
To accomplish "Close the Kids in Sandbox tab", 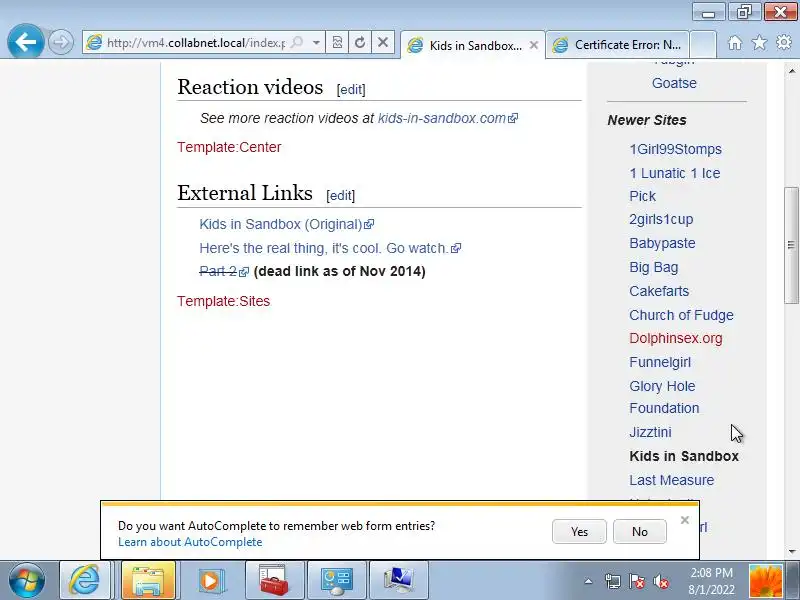I will click(534, 45).
